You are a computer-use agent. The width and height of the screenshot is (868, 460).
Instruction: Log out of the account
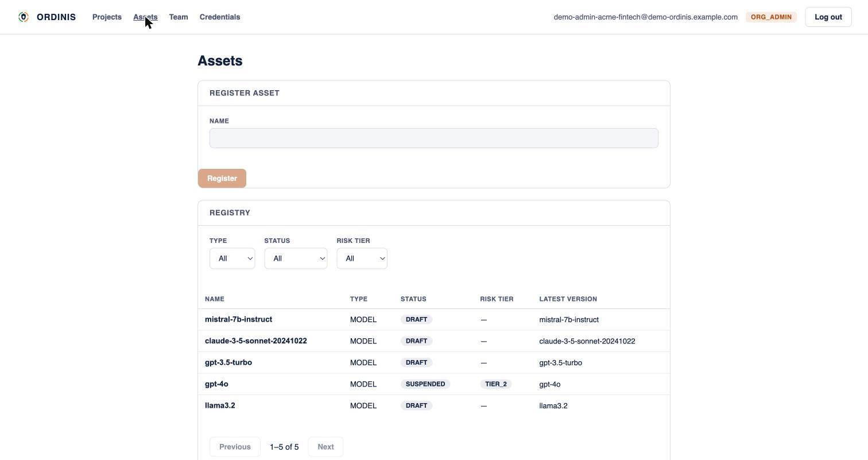[828, 17]
